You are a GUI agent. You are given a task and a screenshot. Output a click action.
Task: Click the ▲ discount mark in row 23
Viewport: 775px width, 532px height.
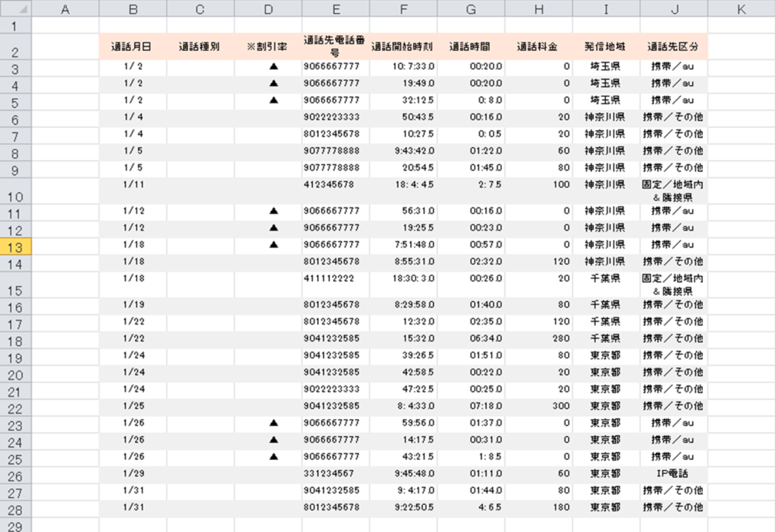coord(273,423)
